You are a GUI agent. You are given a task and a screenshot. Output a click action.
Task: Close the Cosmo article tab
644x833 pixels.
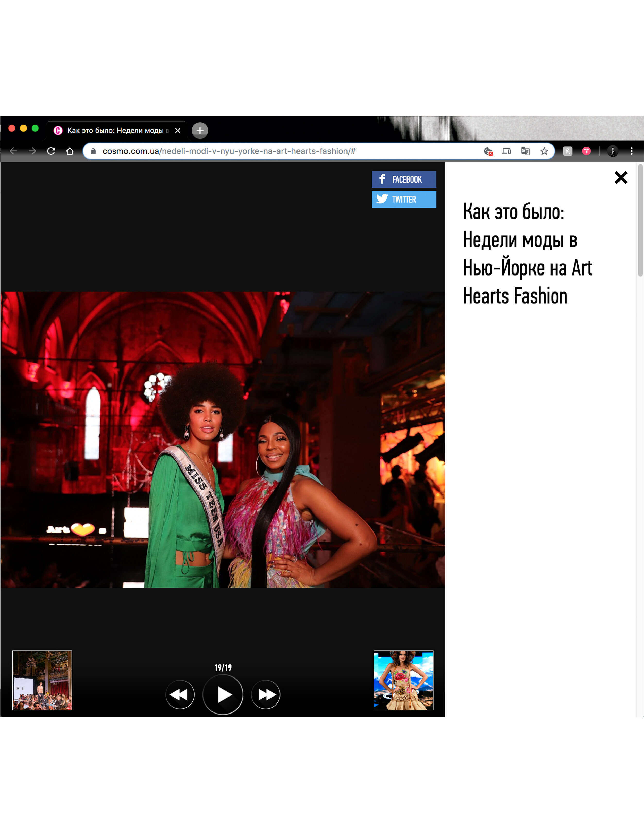177,131
